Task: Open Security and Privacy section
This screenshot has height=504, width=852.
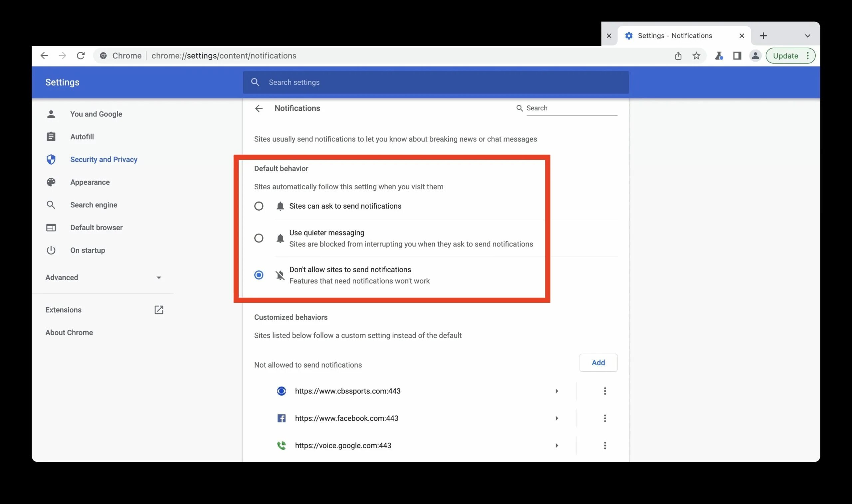Action: [x=104, y=160]
